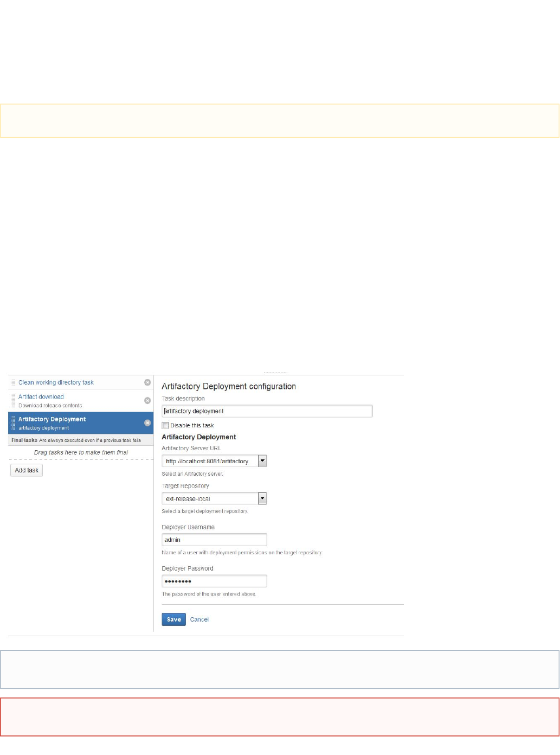Save the Artifactory Deployment configuration
This screenshot has width=560, height=755.
tap(174, 619)
